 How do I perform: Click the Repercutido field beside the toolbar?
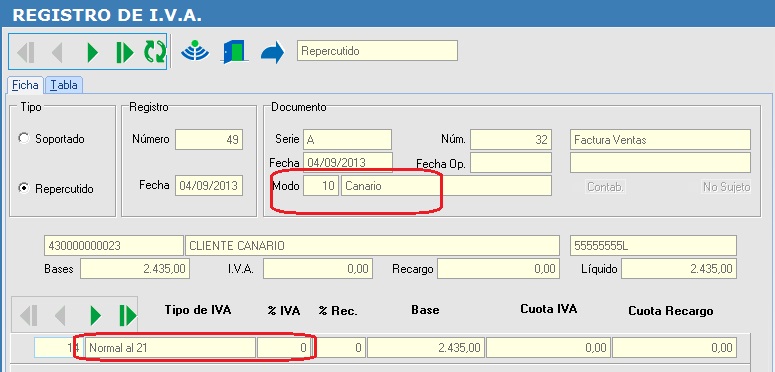click(377, 51)
